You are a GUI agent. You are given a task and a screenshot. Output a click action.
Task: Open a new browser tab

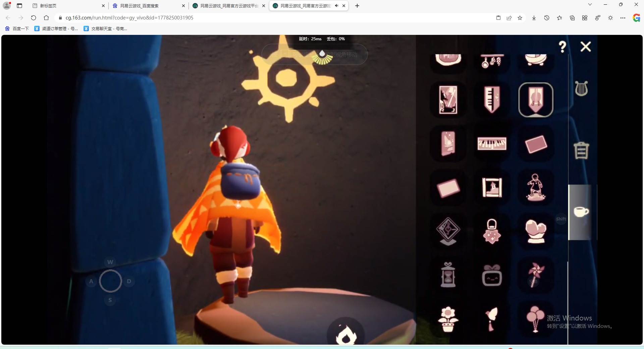[357, 6]
